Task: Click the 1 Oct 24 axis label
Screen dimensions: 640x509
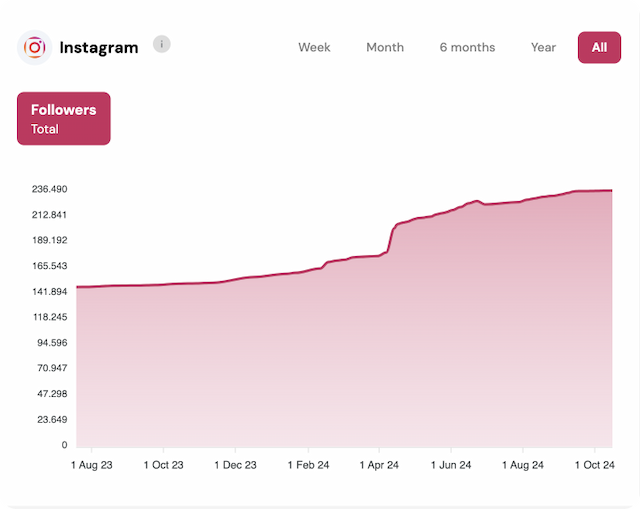Action: click(595, 465)
